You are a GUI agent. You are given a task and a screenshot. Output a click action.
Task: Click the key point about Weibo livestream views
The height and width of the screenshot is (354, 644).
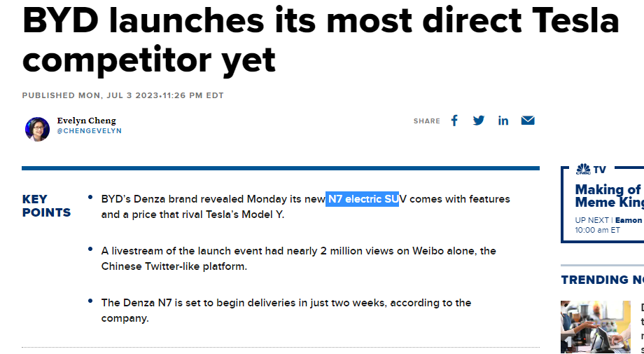298,258
